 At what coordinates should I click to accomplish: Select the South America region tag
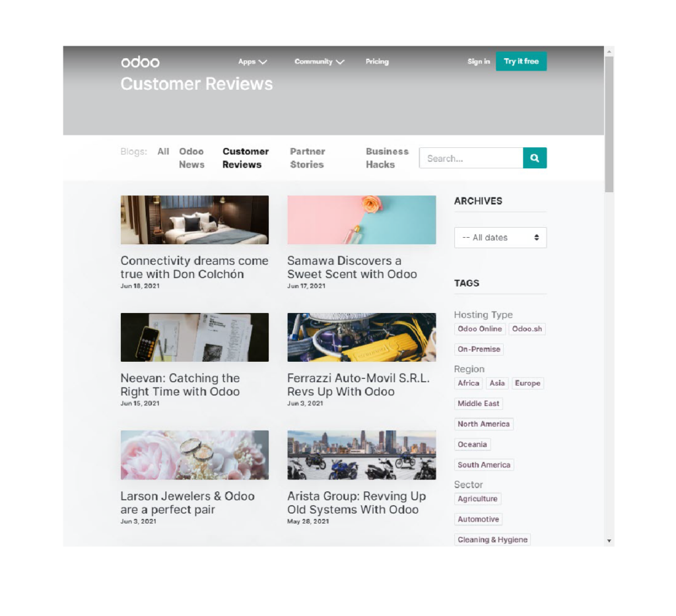(x=484, y=465)
